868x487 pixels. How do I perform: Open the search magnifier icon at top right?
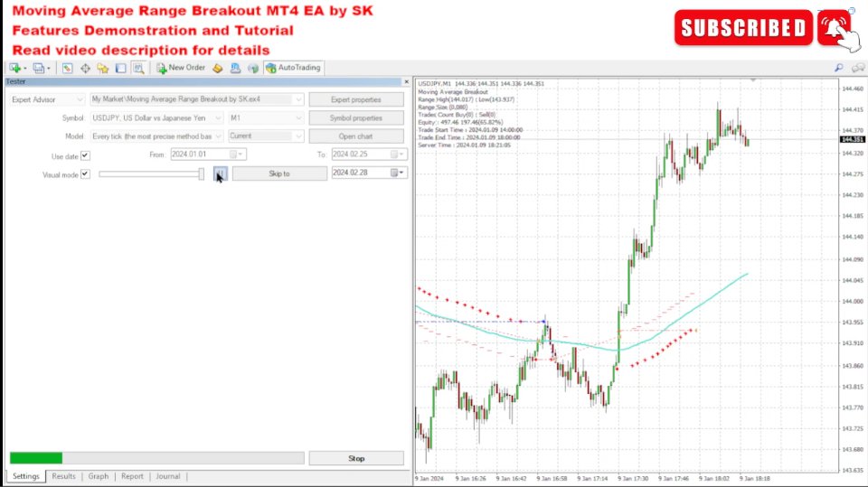tap(839, 68)
